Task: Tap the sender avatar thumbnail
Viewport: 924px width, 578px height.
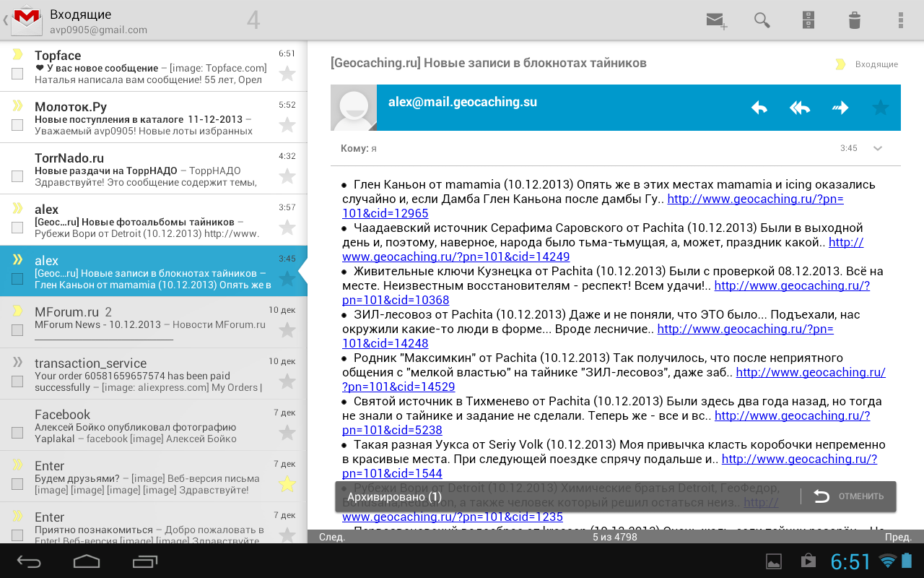Action: click(x=354, y=108)
